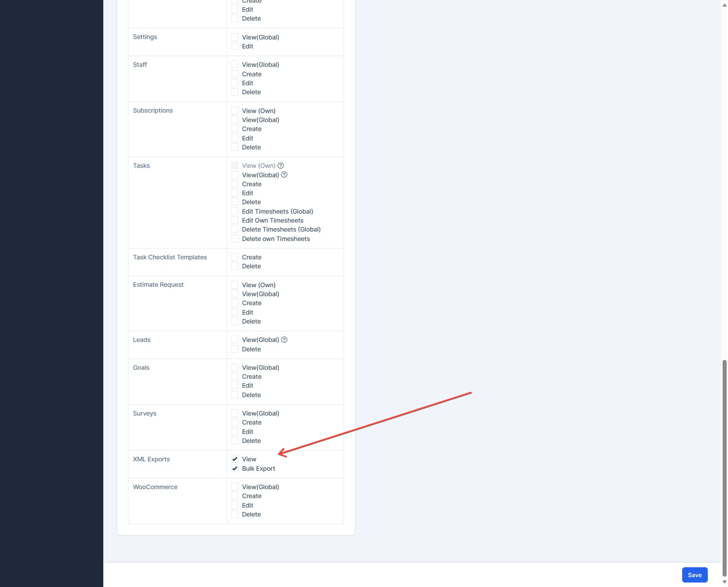728x587 pixels.
Task: Tick Estimate Request Edit checkbox
Action: (234, 312)
